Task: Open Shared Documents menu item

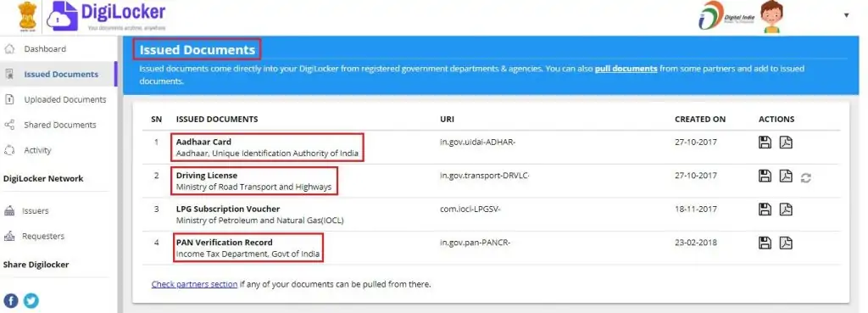Action: [60, 125]
